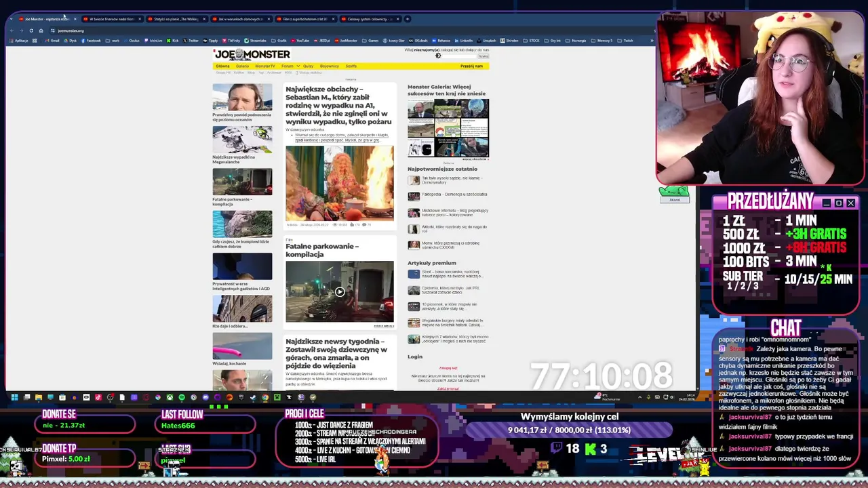Viewport: 868px width, 488px height.
Task: Open Forum in the site menu
Action: (288, 66)
